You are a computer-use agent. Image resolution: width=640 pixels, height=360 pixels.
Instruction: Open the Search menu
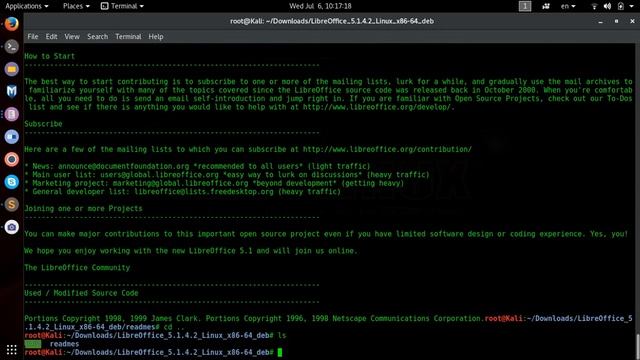coord(98,37)
